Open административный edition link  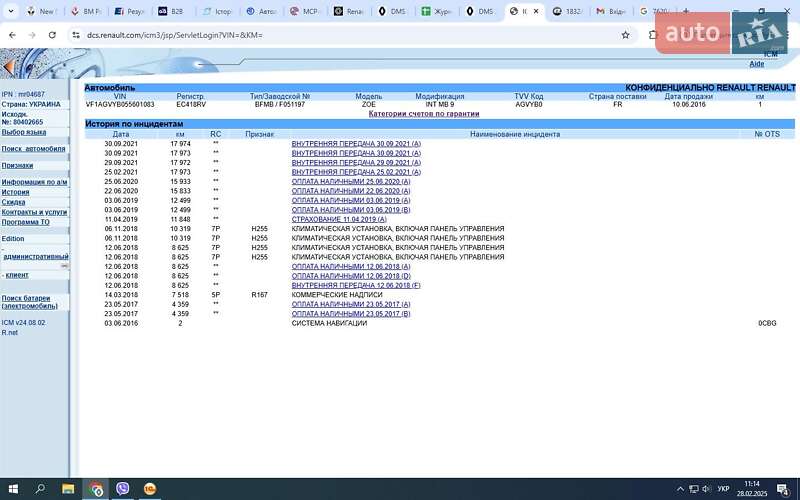click(x=36, y=257)
